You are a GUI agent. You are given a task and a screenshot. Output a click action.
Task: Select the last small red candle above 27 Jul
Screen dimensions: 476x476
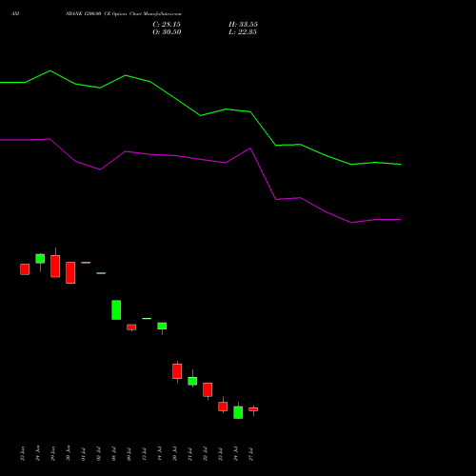[253, 409]
